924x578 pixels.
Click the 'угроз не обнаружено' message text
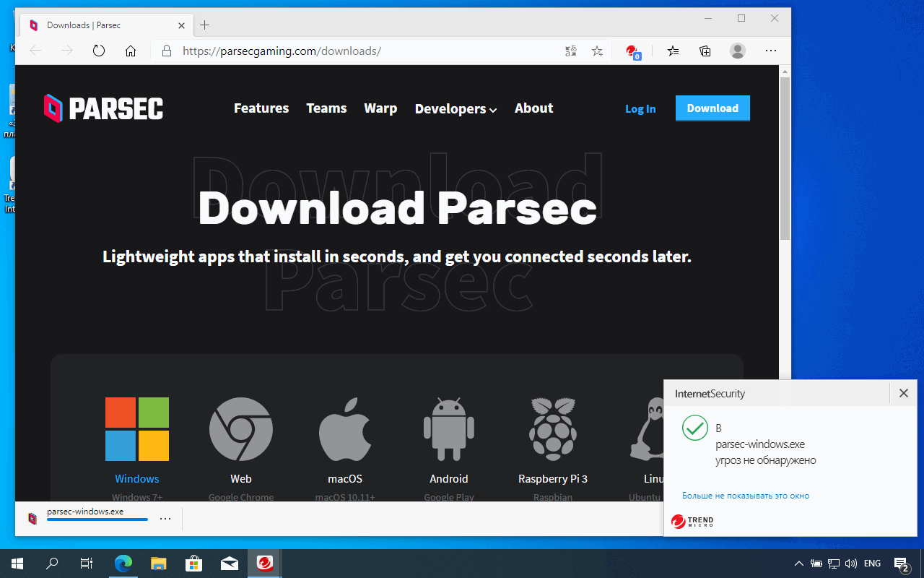coord(766,460)
